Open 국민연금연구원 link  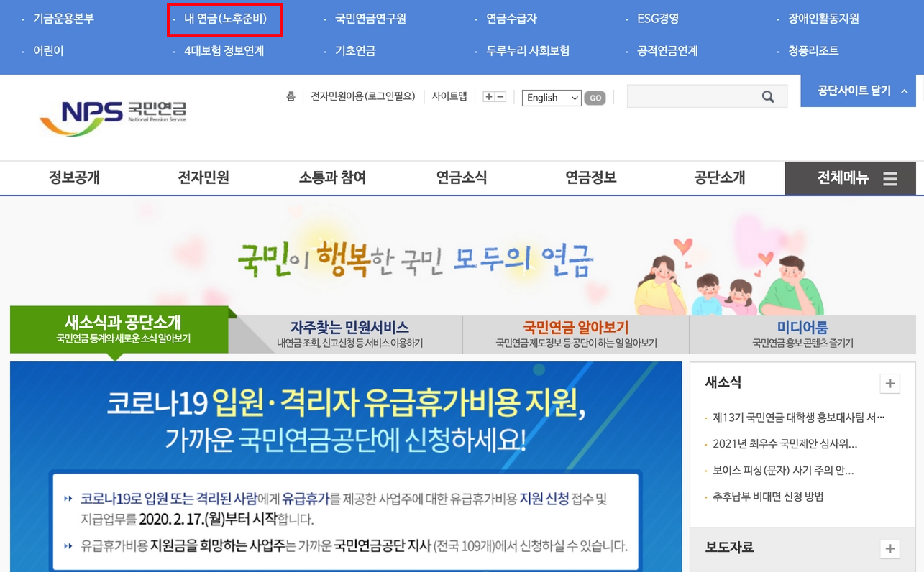[x=370, y=19]
